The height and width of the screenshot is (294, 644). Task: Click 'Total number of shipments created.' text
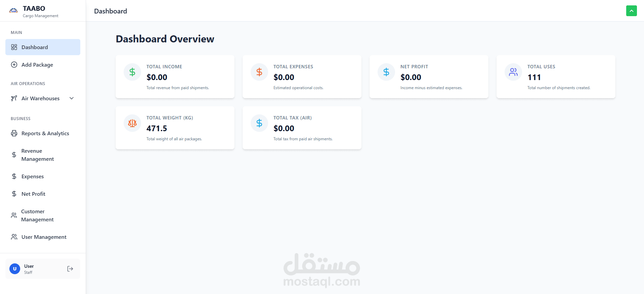[x=559, y=88]
